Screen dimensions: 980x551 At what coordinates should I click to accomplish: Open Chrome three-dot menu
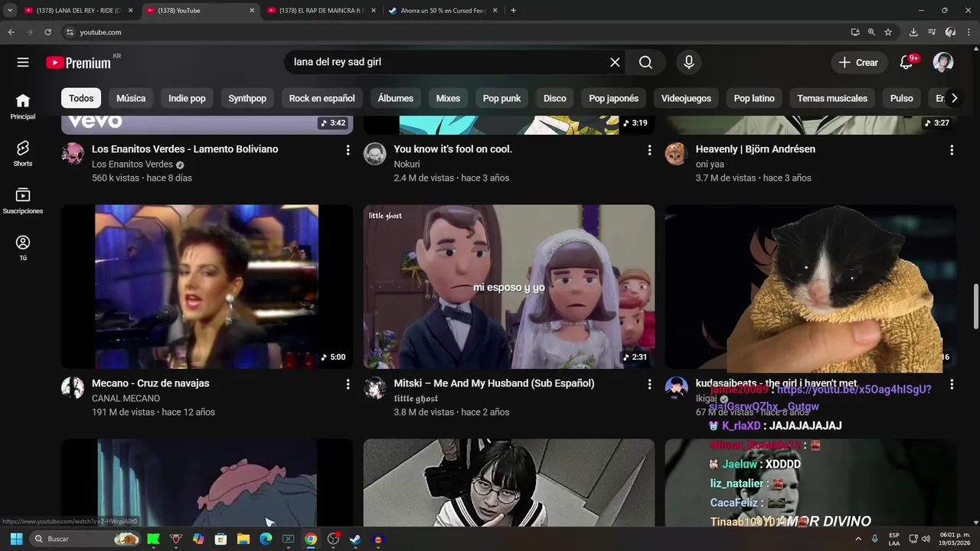pyautogui.click(x=968, y=32)
